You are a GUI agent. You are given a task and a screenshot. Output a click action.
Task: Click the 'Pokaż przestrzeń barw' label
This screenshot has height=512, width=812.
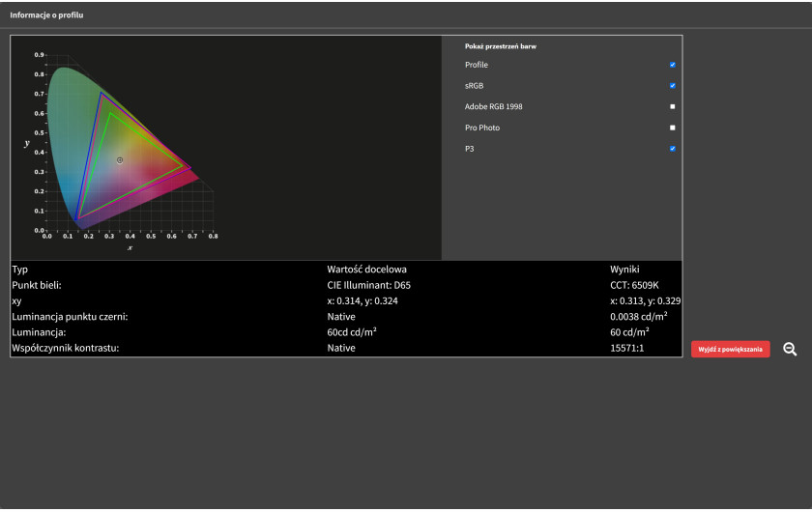click(x=501, y=46)
